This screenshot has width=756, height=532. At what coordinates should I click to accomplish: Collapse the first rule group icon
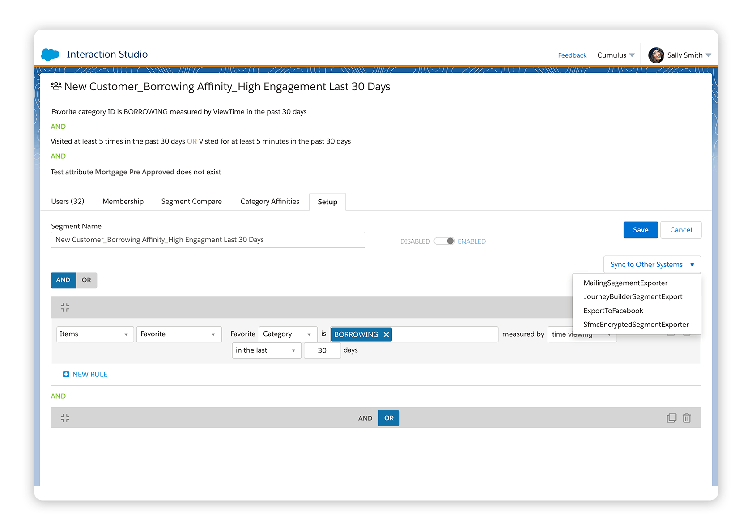click(x=65, y=308)
